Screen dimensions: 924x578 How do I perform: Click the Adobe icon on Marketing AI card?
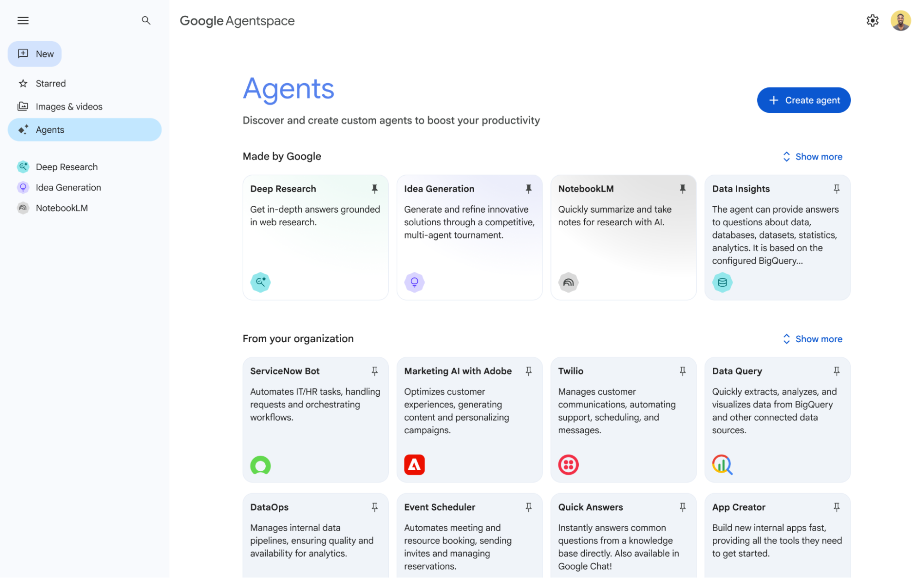415,465
